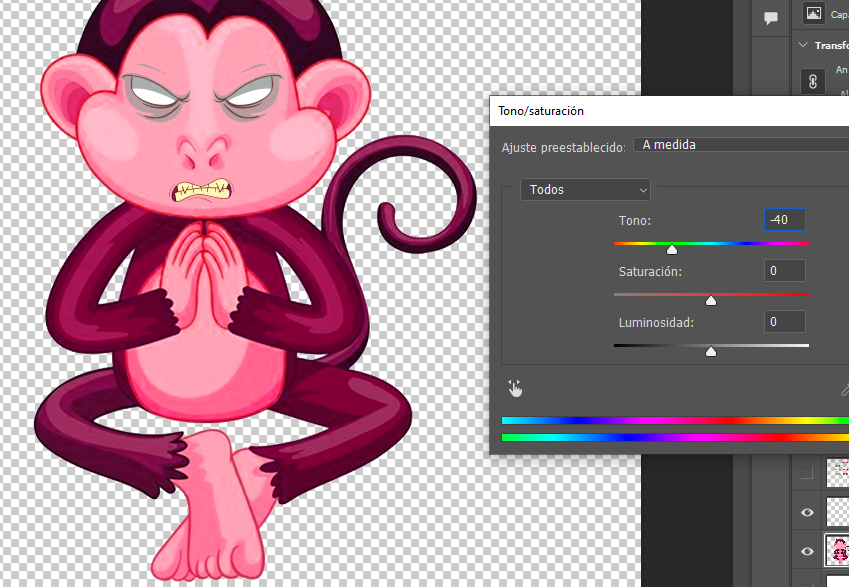Show the hidden layer via empty visibility box

tap(806, 472)
